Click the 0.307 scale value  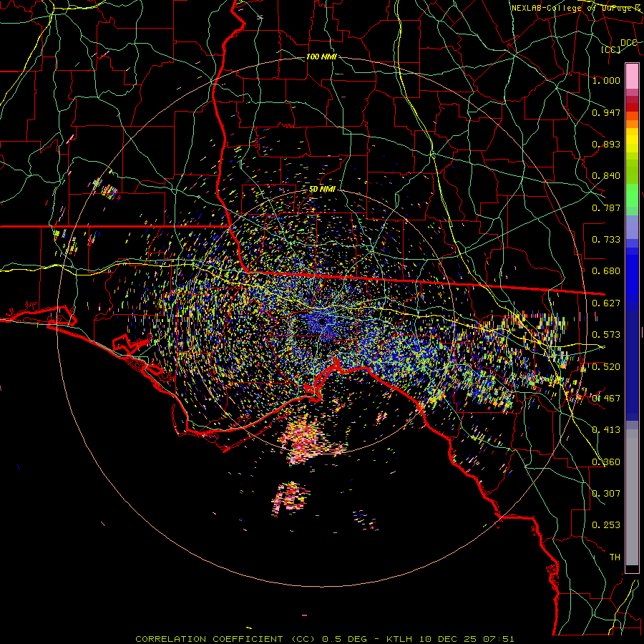tap(606, 494)
